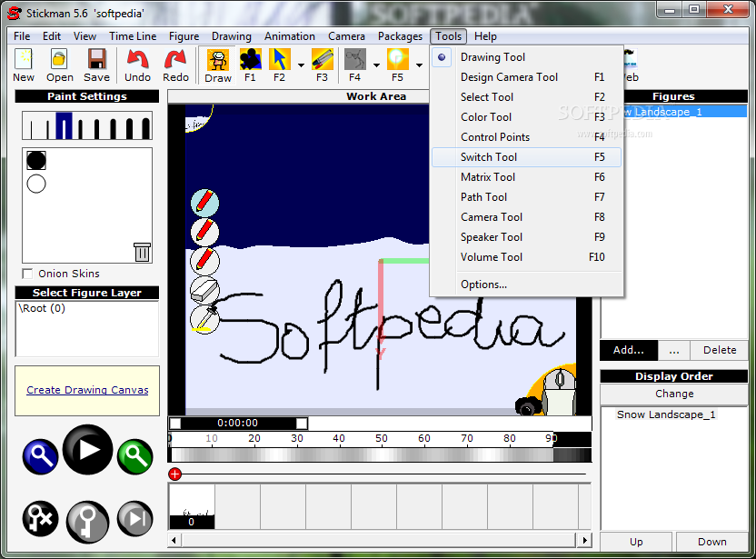The height and width of the screenshot is (559, 756).
Task: Redo the last action
Action: [x=175, y=65]
